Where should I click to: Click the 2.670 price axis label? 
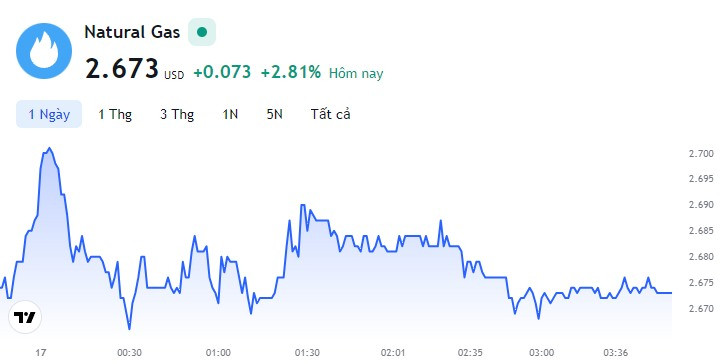701,308
